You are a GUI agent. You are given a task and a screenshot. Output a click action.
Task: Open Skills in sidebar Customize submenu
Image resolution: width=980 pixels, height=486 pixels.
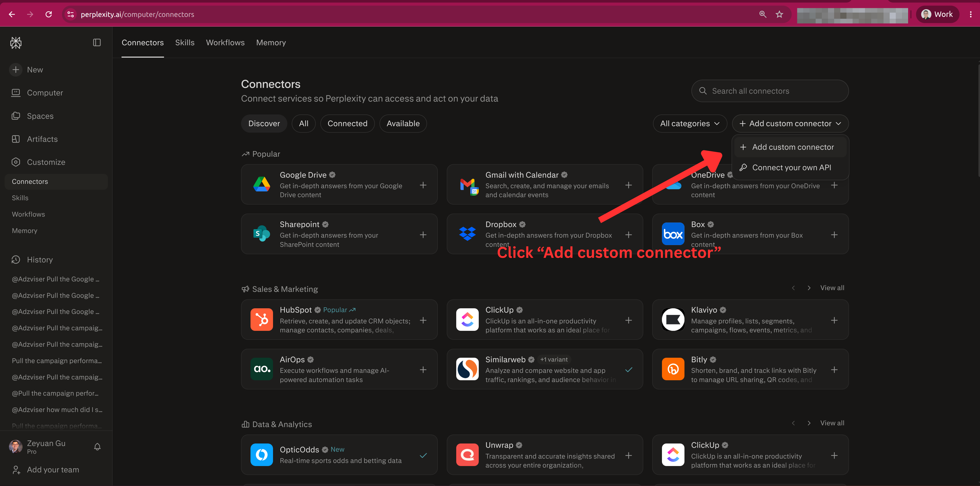point(20,198)
